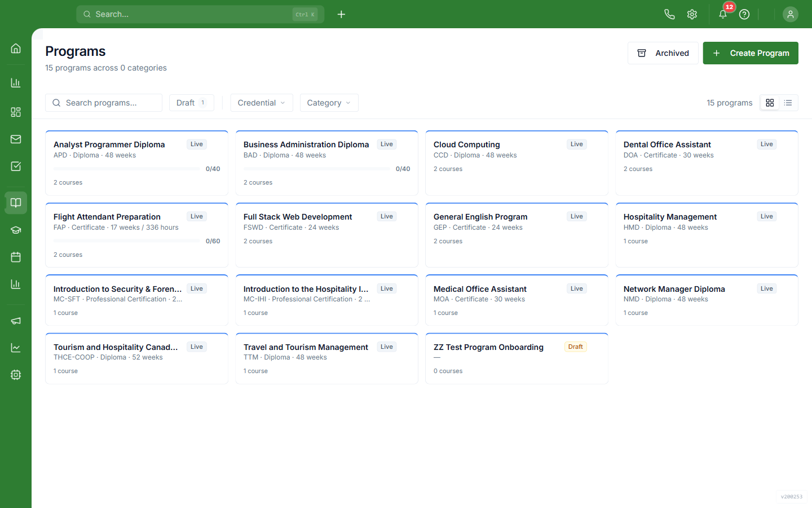Click Business Administration Diploma 0/40 progress bar
Image resolution: width=812 pixels, height=508 pixels.
point(316,169)
